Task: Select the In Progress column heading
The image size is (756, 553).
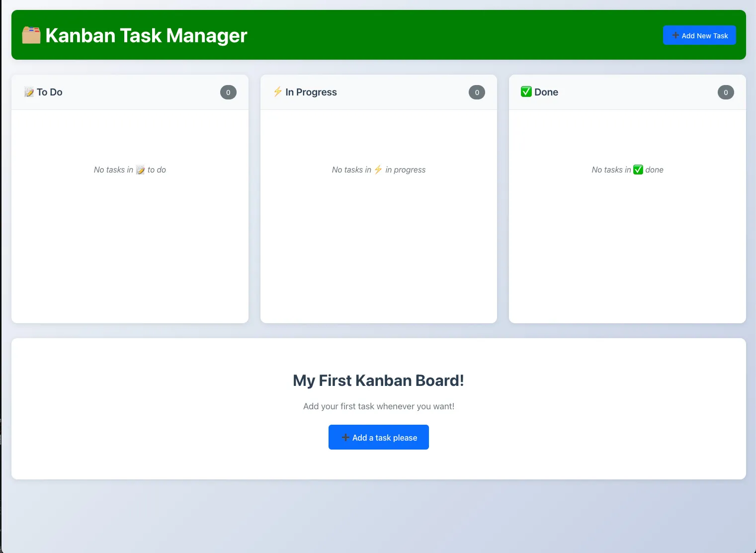Action: [x=311, y=92]
